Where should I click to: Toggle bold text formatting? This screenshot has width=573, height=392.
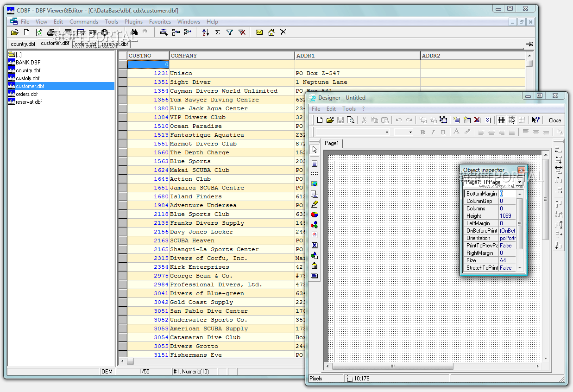click(x=422, y=132)
